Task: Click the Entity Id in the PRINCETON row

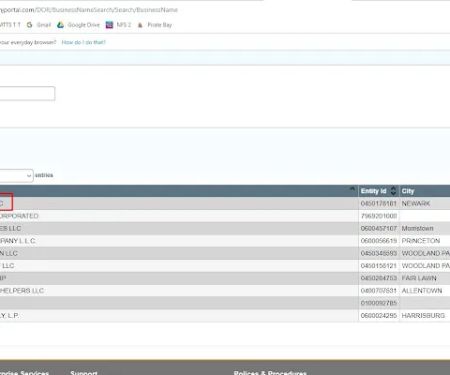Action: (x=379, y=241)
